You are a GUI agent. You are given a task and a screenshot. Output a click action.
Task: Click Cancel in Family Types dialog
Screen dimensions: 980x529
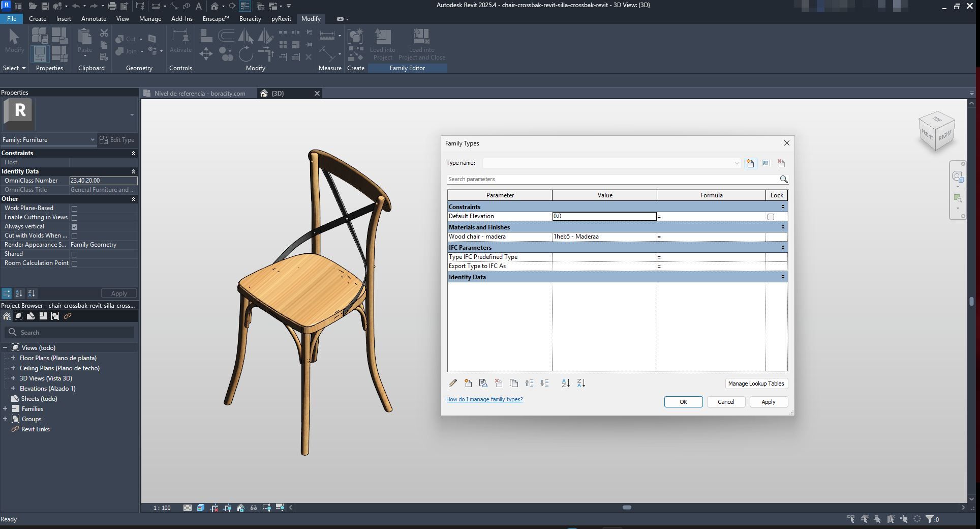click(x=726, y=402)
